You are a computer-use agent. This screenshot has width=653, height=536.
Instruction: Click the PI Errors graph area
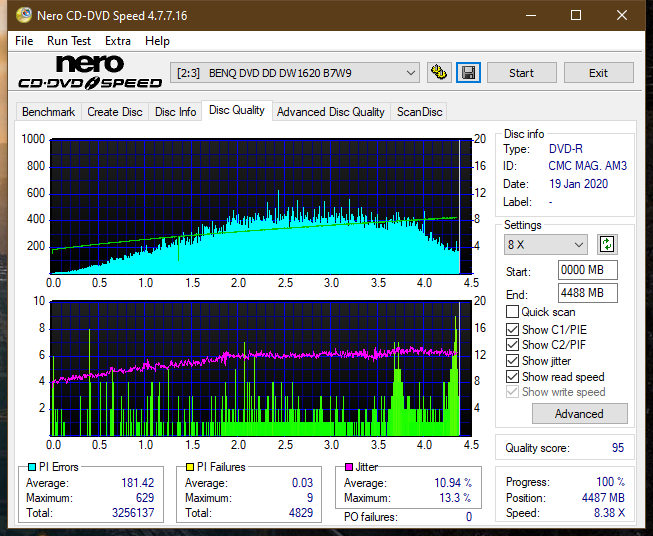click(261, 206)
